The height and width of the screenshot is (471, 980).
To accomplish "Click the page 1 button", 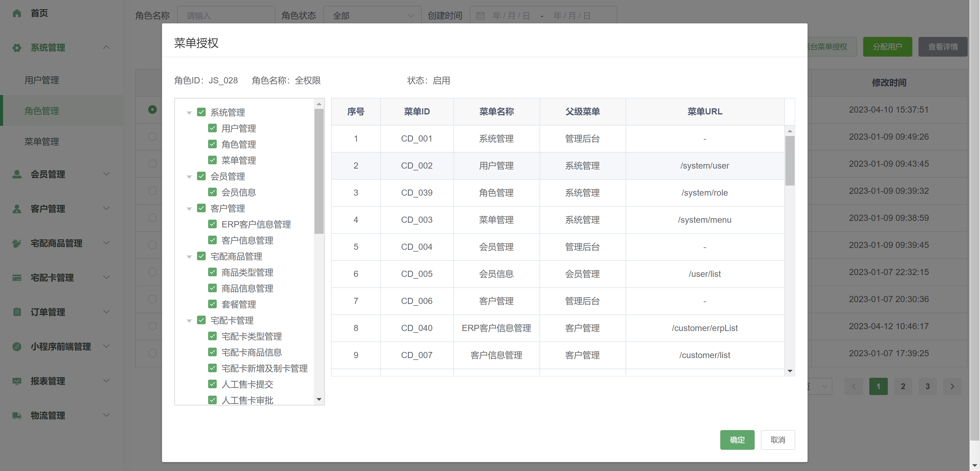I will [x=878, y=386].
